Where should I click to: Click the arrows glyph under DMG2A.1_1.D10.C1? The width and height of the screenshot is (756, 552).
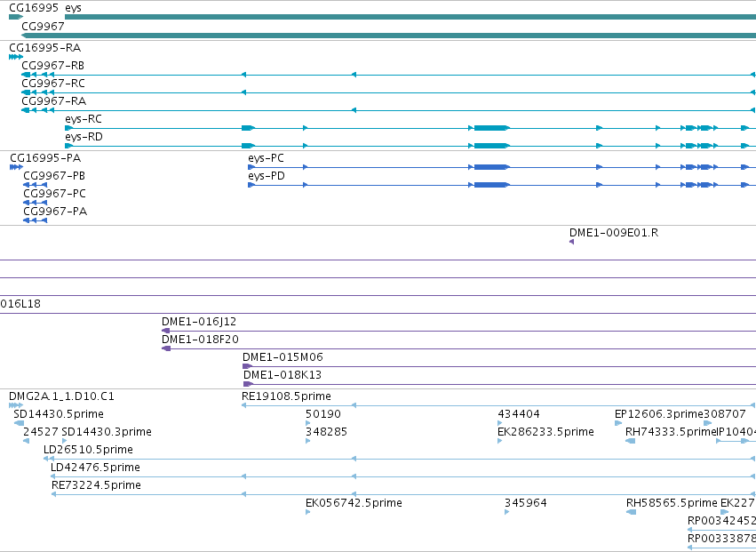point(16,405)
